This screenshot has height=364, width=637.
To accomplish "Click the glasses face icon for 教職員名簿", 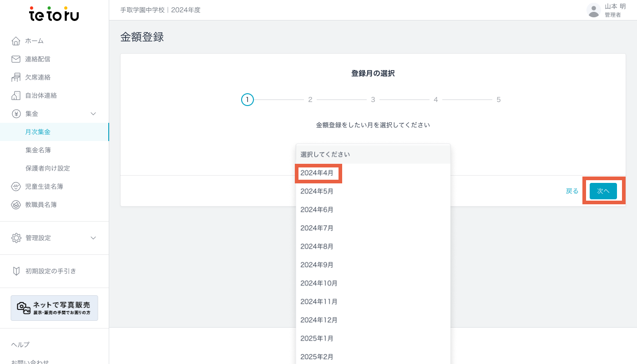I will [x=16, y=205].
